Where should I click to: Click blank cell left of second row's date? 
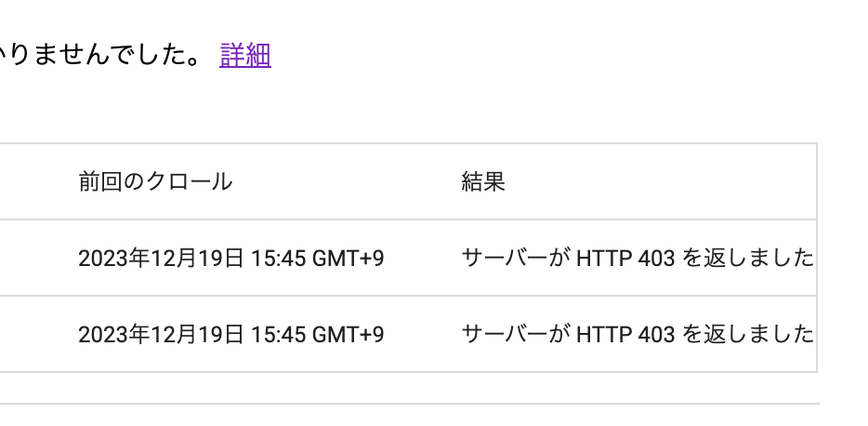pyautogui.click(x=33, y=335)
